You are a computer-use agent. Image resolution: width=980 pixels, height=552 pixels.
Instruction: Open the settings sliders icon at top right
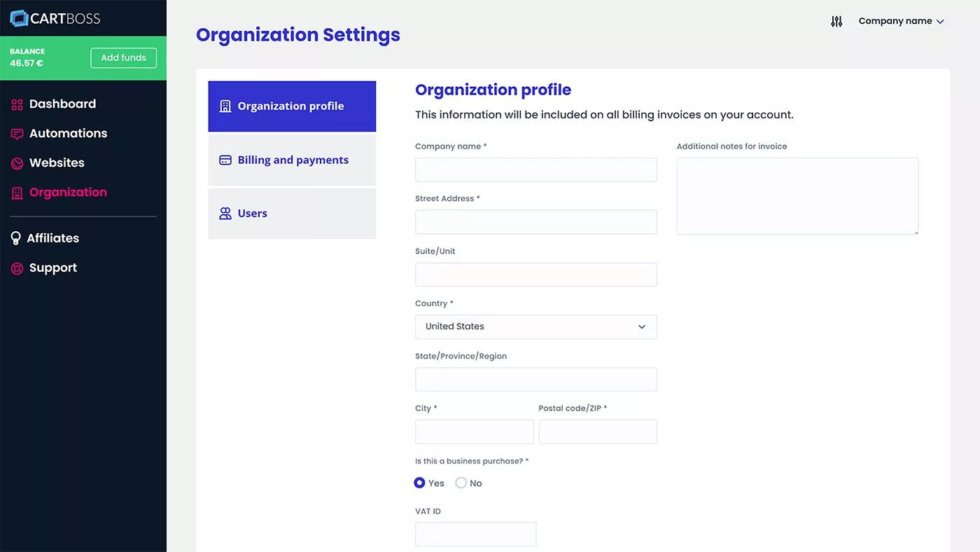(x=836, y=21)
